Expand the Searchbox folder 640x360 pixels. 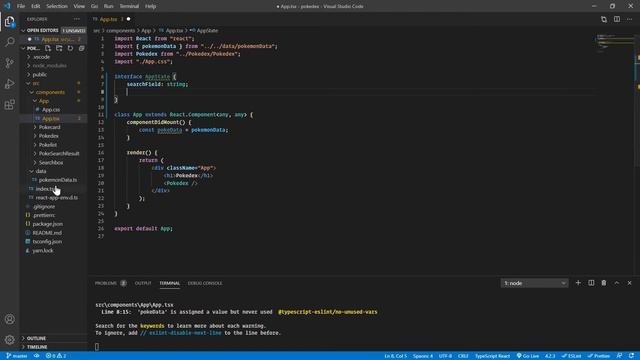(54, 162)
